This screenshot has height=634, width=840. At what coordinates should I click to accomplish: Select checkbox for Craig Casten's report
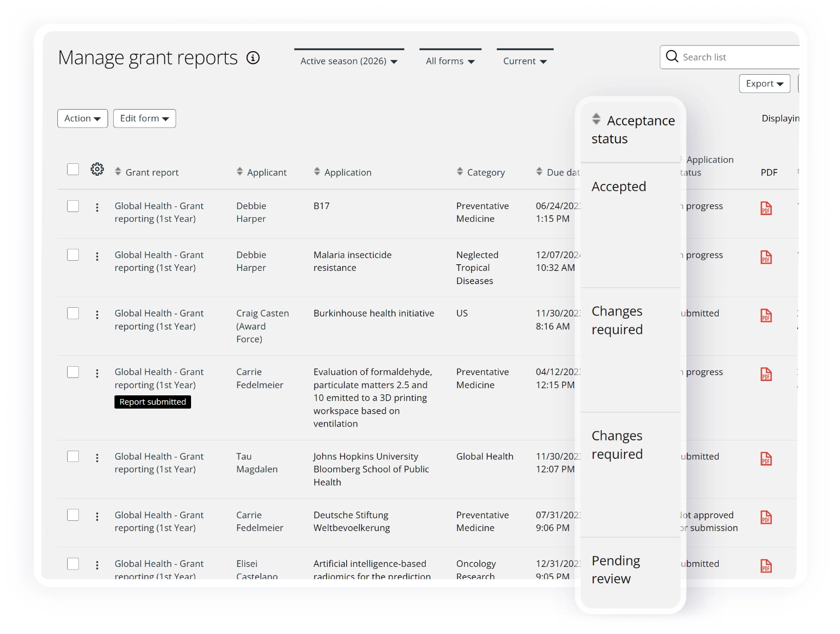tap(73, 313)
